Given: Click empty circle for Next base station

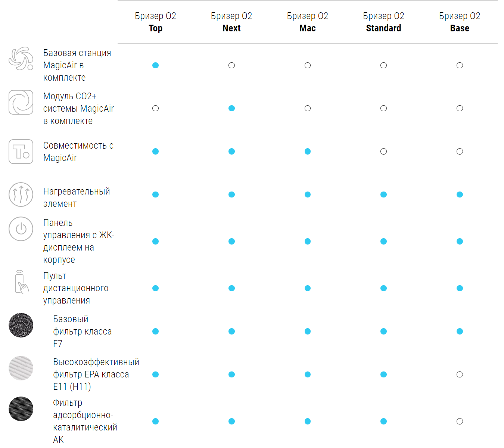Looking at the screenshot, I should click(231, 65).
